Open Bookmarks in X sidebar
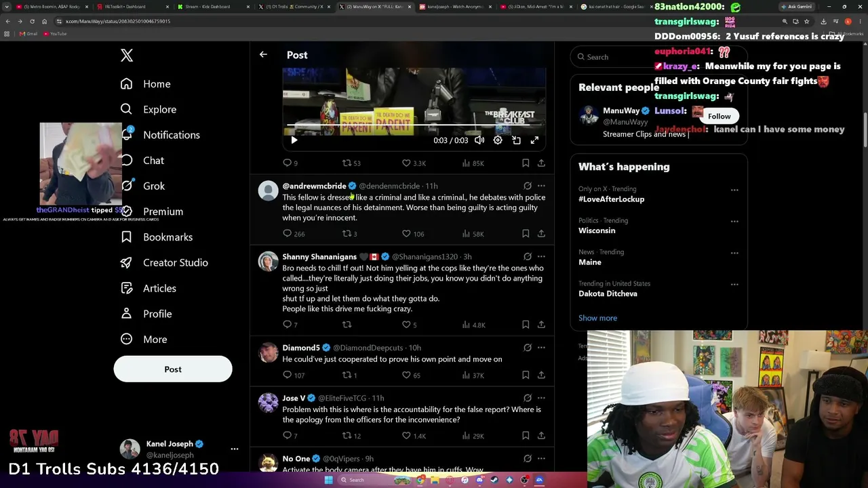This screenshot has height=488, width=868. pyautogui.click(x=157, y=237)
